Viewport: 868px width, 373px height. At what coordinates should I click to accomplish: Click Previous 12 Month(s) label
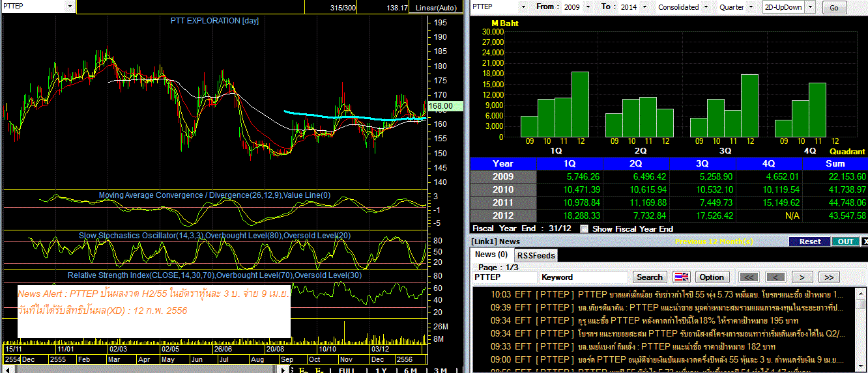pyautogui.click(x=714, y=242)
